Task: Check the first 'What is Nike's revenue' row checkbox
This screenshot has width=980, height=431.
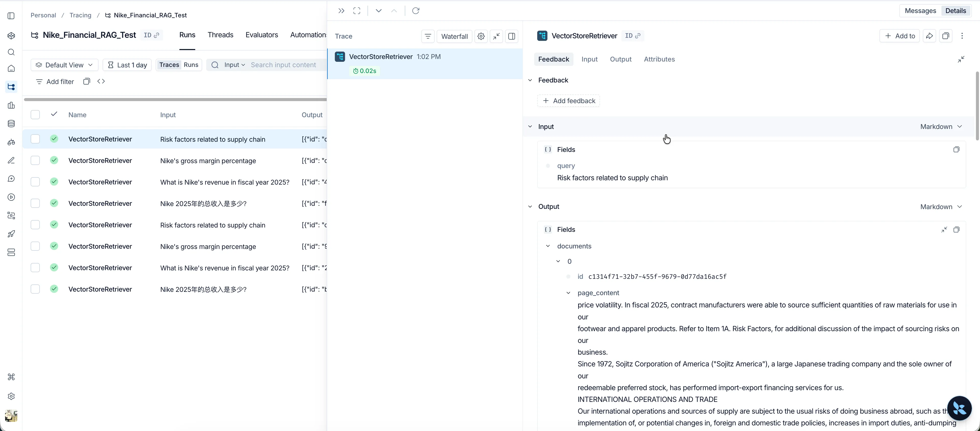Action: pyautogui.click(x=35, y=182)
